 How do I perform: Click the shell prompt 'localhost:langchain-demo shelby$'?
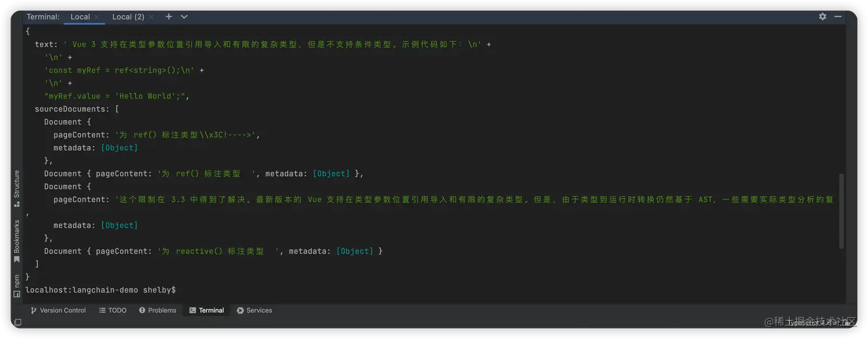pyautogui.click(x=100, y=290)
